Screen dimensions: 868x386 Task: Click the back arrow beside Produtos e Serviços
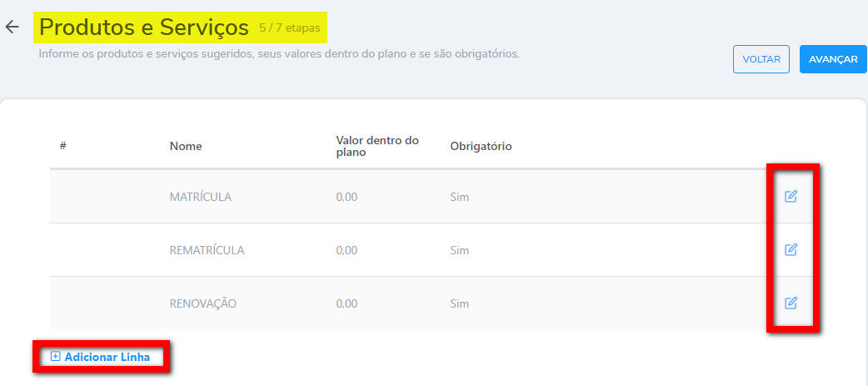pos(12,27)
